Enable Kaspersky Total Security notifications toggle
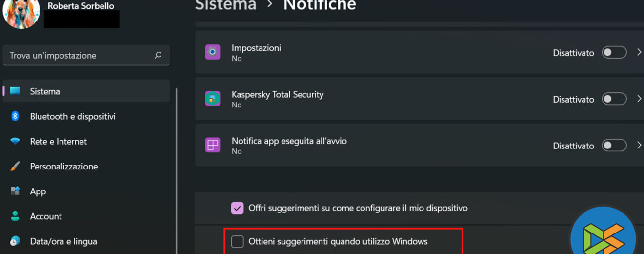The image size is (644, 254). [x=614, y=99]
